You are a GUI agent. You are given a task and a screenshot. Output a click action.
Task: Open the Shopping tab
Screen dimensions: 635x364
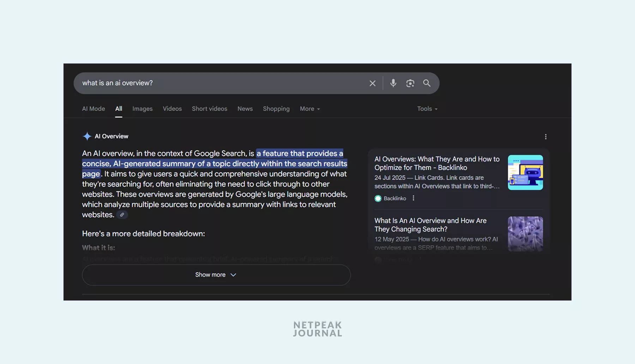pyautogui.click(x=276, y=109)
